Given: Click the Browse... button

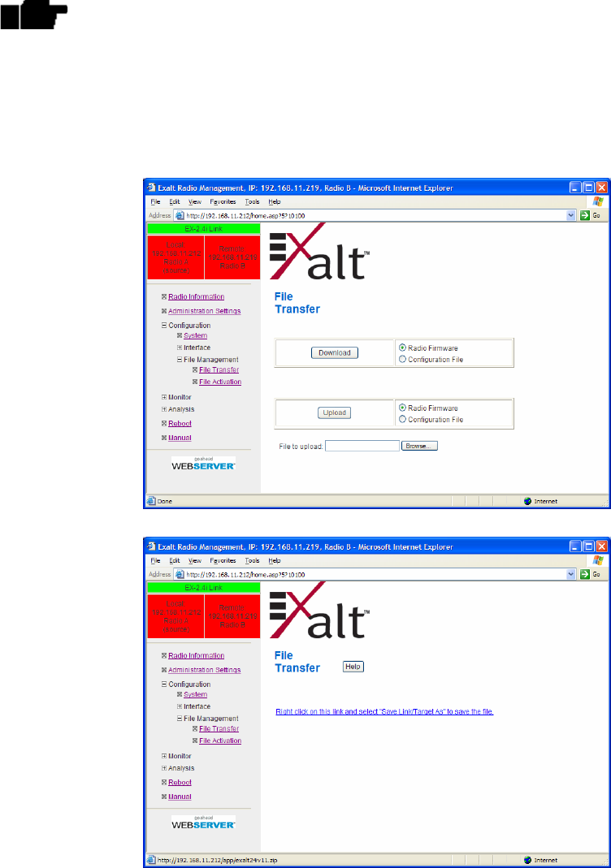Looking at the screenshot, I should (419, 446).
